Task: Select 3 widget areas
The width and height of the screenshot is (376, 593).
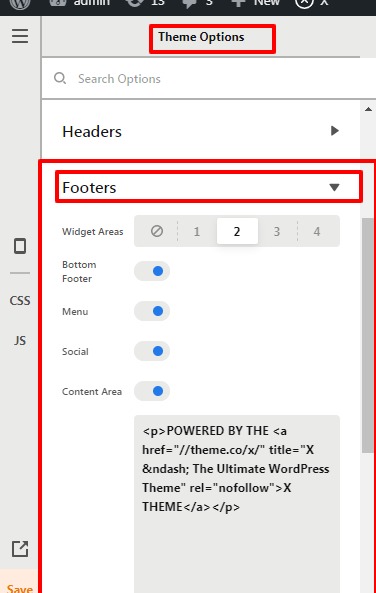Action: pyautogui.click(x=277, y=231)
